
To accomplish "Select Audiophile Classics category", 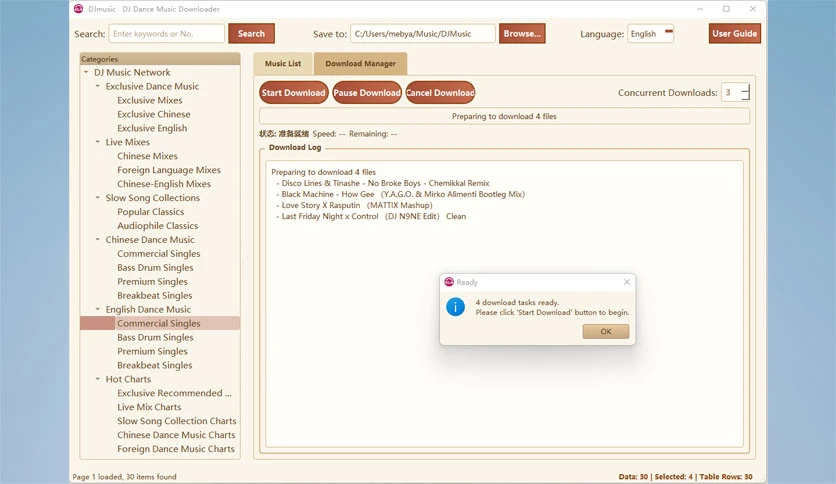I will tap(157, 226).
